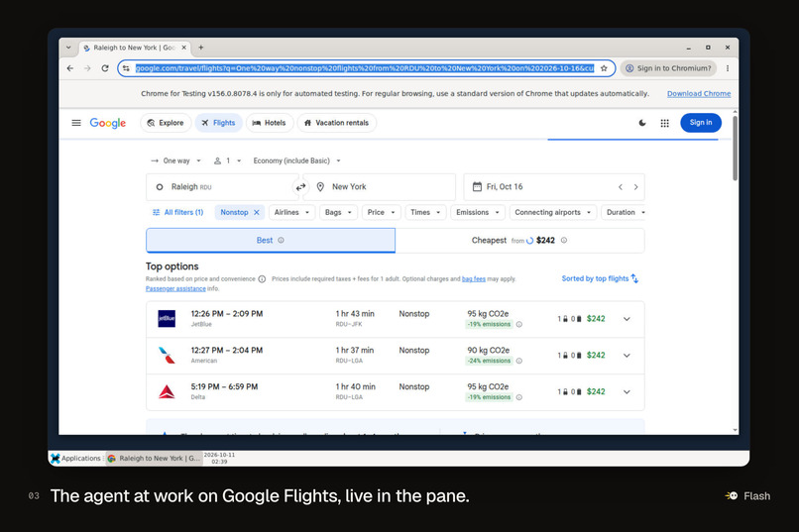This screenshot has width=799, height=532.
Task: Switch to the Hotels tab
Action: [270, 123]
